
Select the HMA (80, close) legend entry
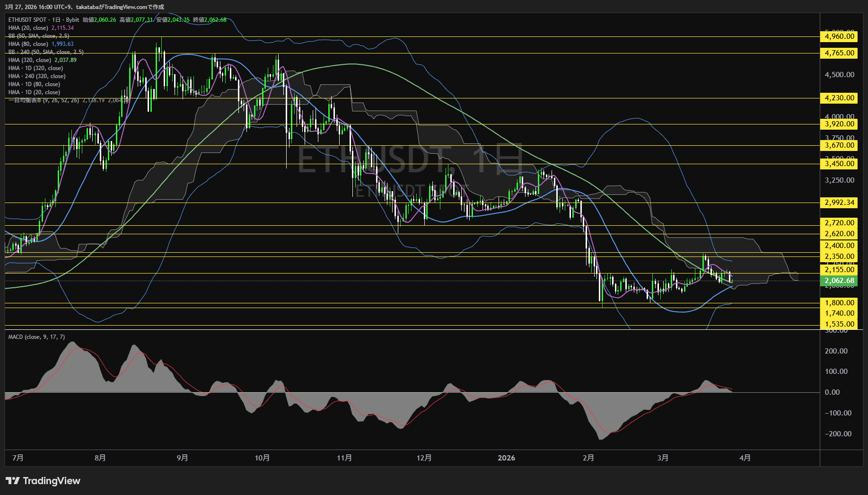coord(28,44)
